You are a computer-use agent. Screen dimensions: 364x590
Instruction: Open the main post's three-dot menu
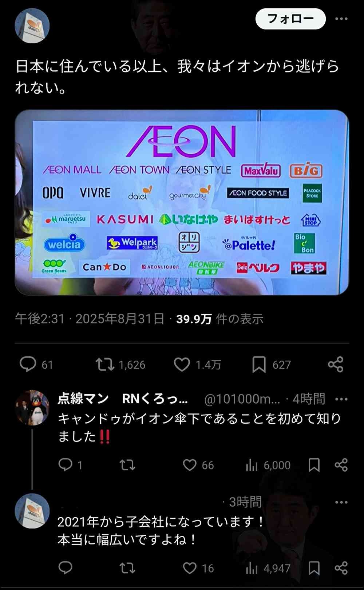coord(341,19)
